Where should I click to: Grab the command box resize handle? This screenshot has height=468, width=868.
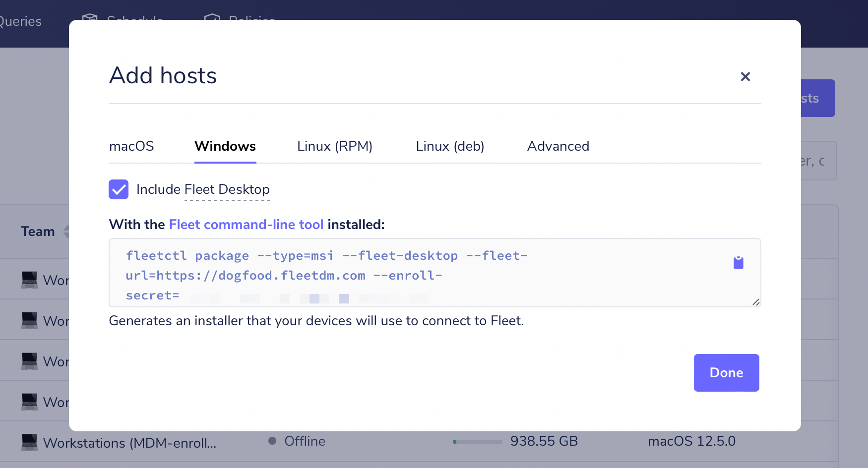(756, 302)
